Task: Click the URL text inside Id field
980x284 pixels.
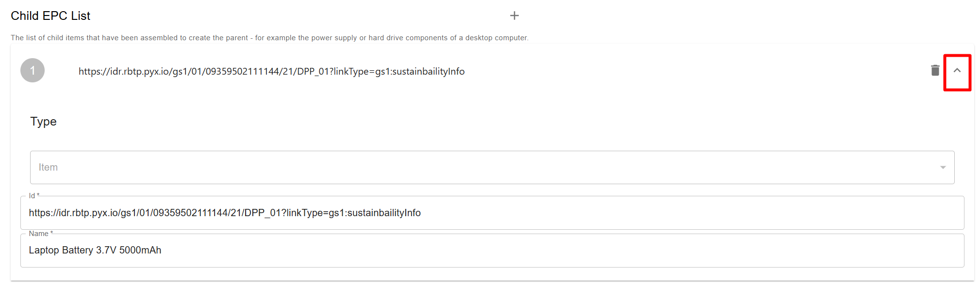Action: tap(225, 213)
